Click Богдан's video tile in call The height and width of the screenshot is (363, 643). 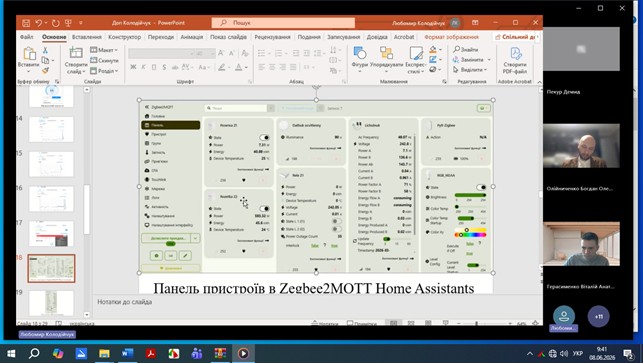(581, 146)
